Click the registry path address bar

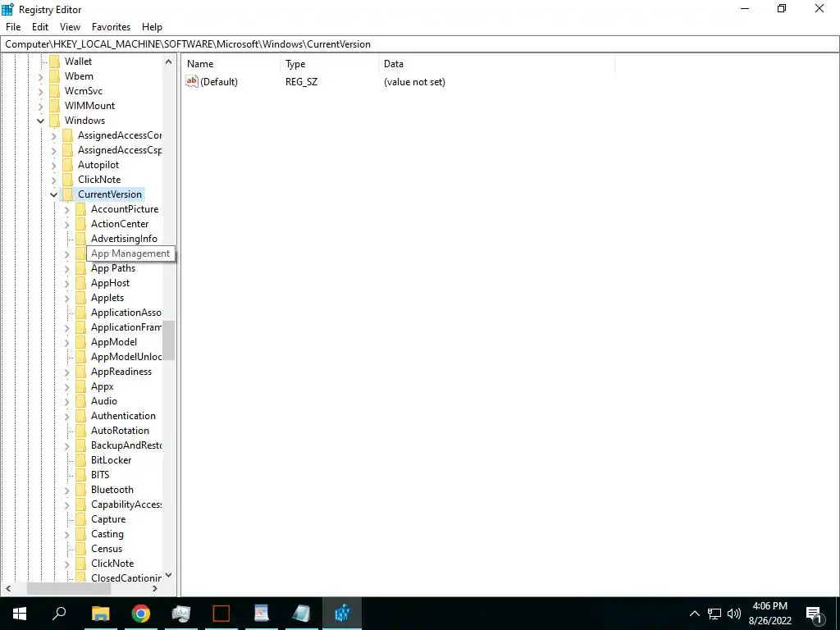(x=420, y=44)
